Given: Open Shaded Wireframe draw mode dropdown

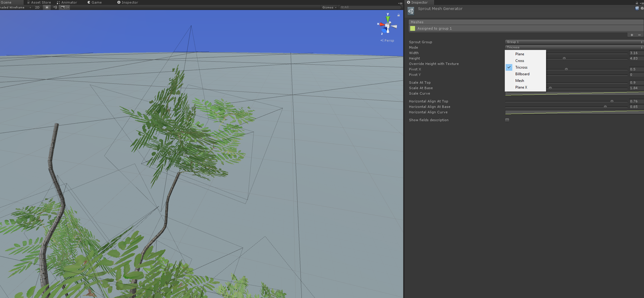Looking at the screenshot, I should tap(15, 7).
